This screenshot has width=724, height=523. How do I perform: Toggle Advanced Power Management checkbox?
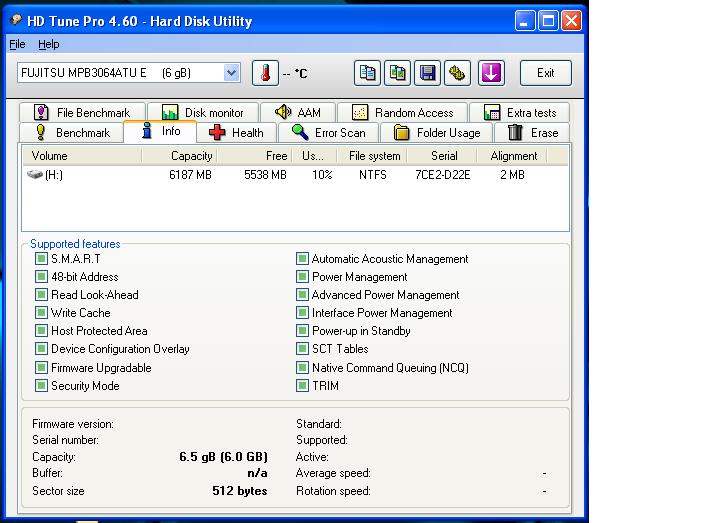pyautogui.click(x=302, y=295)
